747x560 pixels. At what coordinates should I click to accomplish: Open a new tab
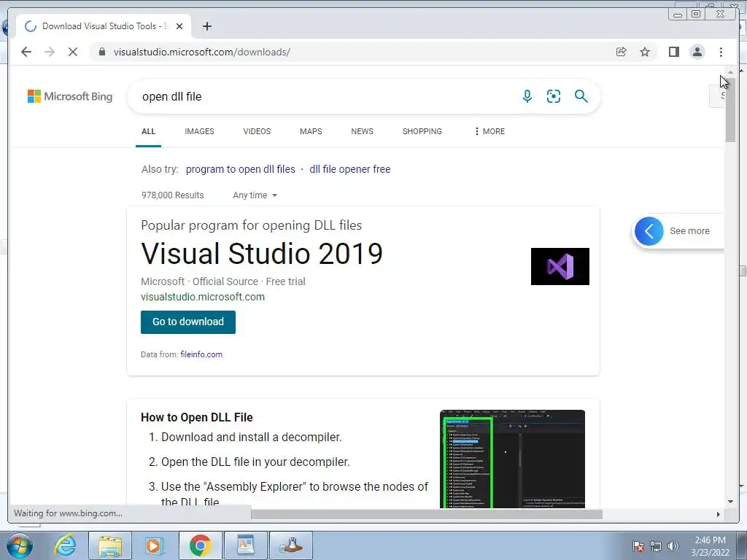[206, 26]
